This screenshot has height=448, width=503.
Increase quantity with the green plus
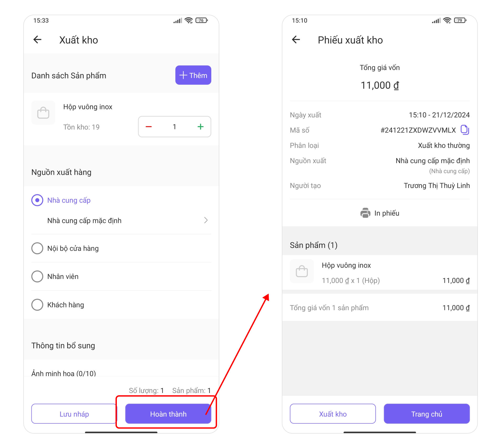point(200,127)
